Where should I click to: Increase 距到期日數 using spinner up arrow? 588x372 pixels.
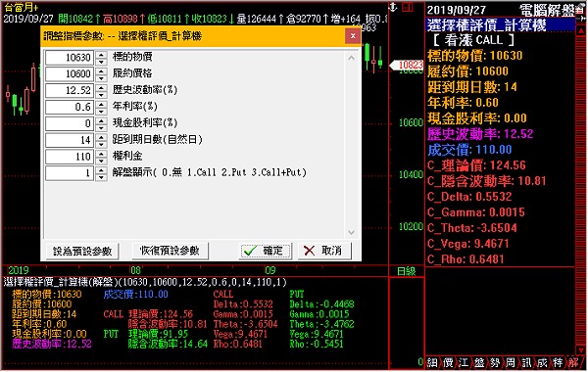(x=101, y=137)
